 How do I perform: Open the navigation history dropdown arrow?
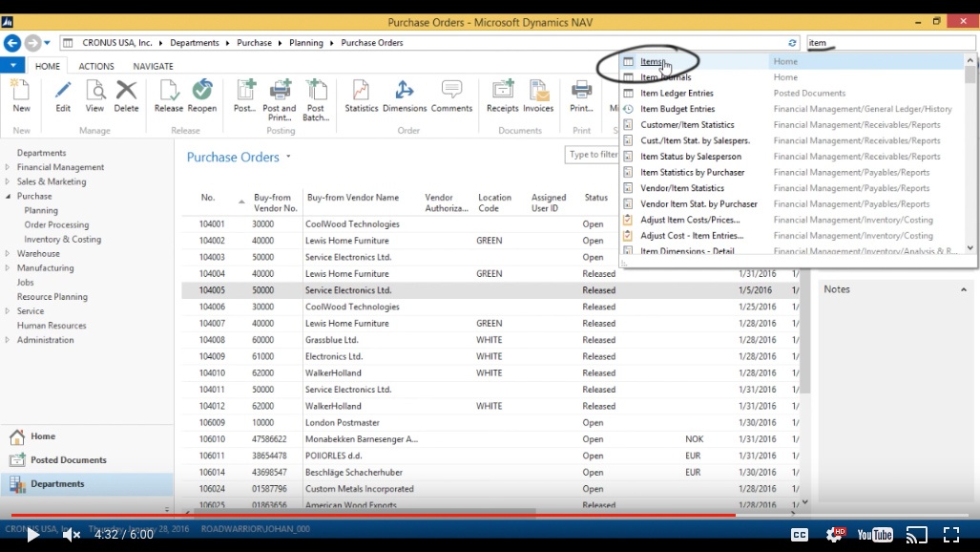[x=47, y=43]
